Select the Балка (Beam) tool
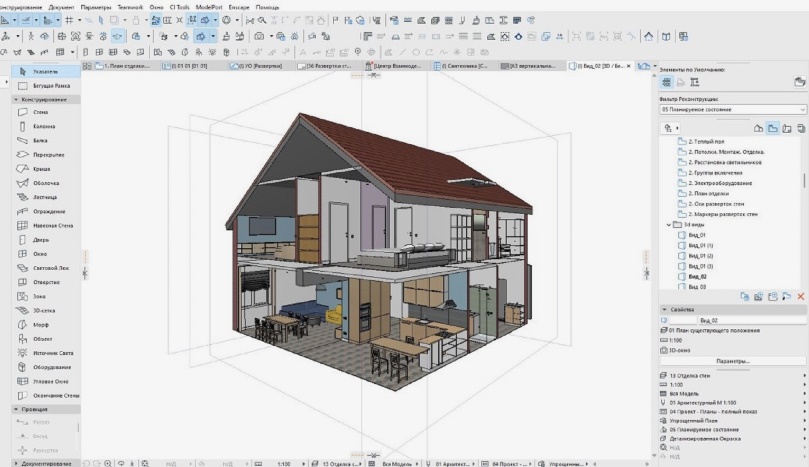This screenshot has width=809, height=467. (x=45, y=140)
